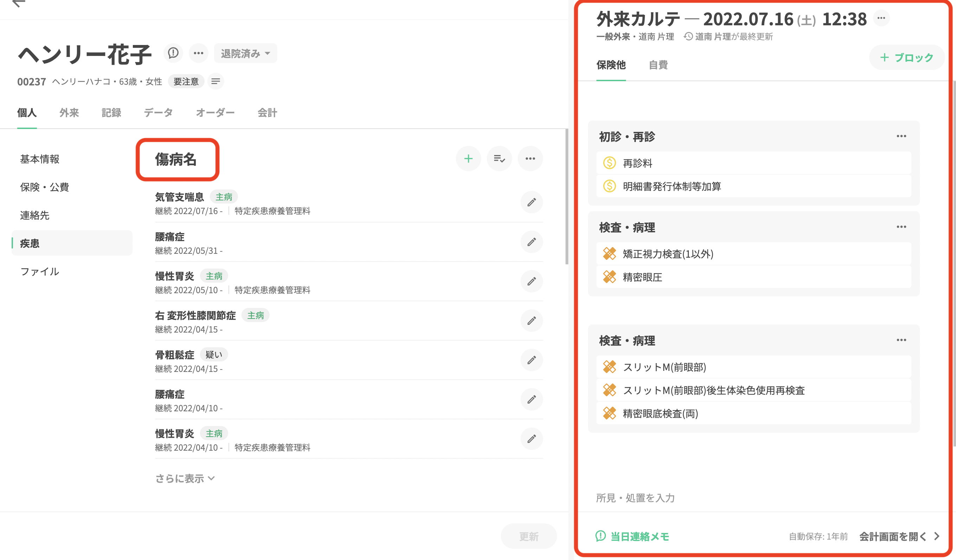Screen dimensions: 956x560
Task: Click the right chevron after 会計画面を開く
Action: (937, 536)
